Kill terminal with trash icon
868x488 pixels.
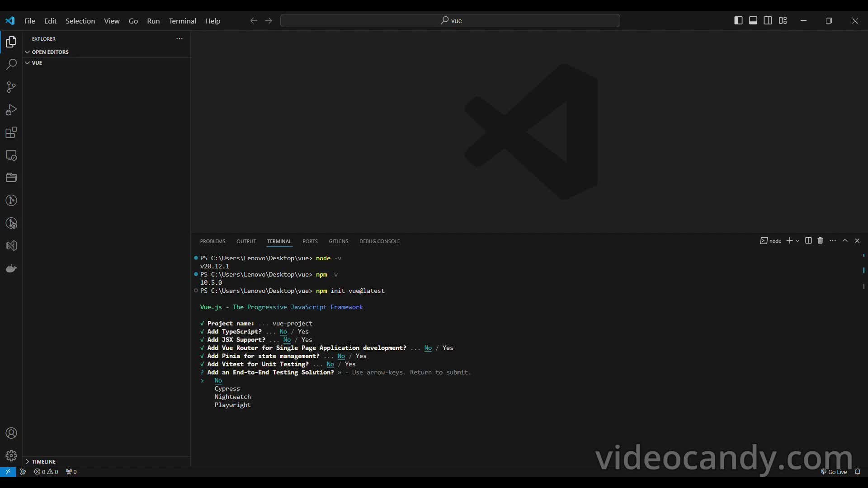pyautogui.click(x=820, y=241)
